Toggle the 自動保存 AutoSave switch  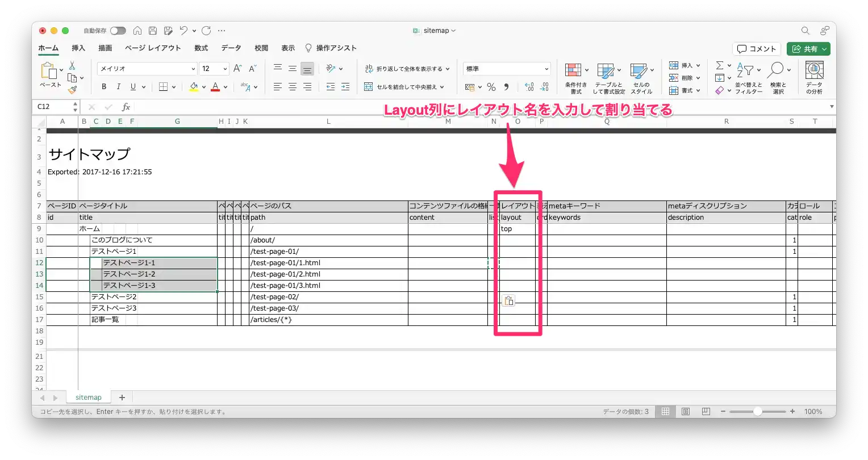point(118,31)
